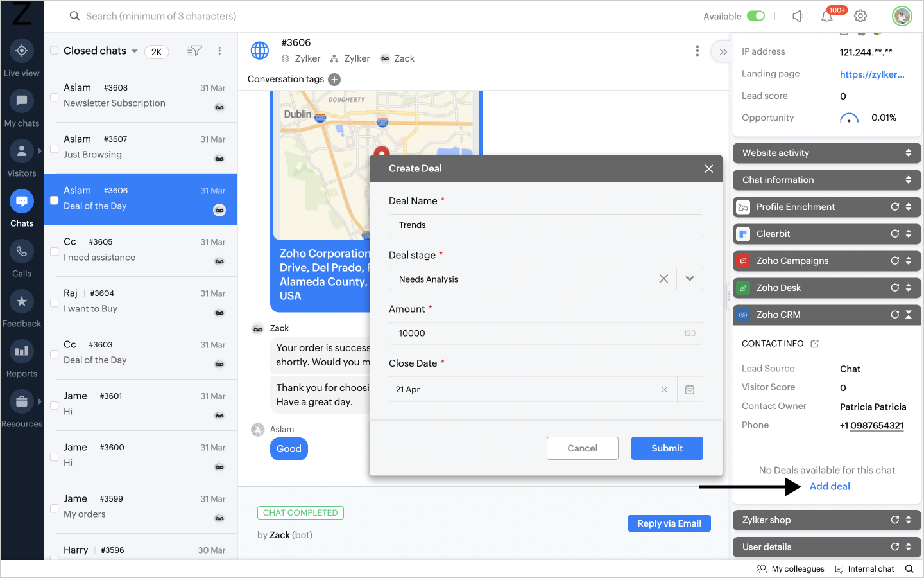This screenshot has height=578, width=924.
Task: Clear the Needs Analysis deal stage
Action: point(663,279)
